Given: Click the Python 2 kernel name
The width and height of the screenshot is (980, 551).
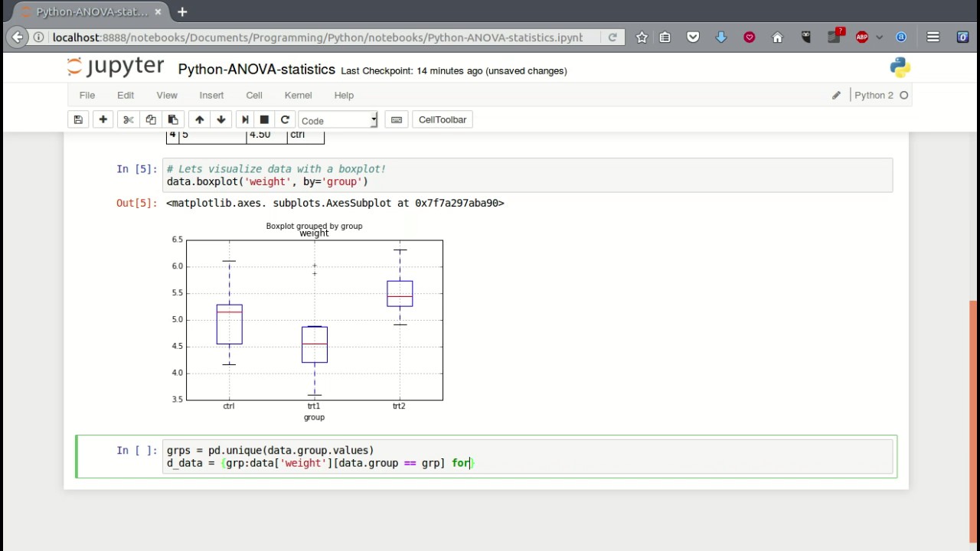Looking at the screenshot, I should 874,95.
